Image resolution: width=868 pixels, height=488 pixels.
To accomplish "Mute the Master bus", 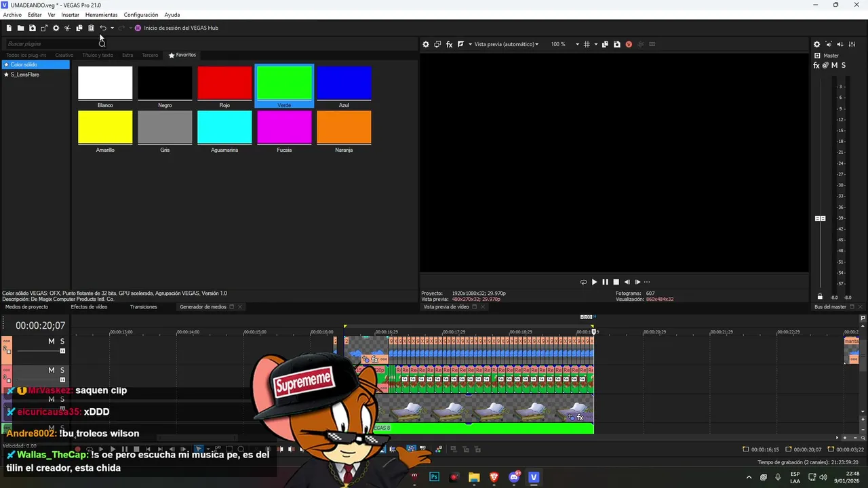I will pyautogui.click(x=834, y=65).
